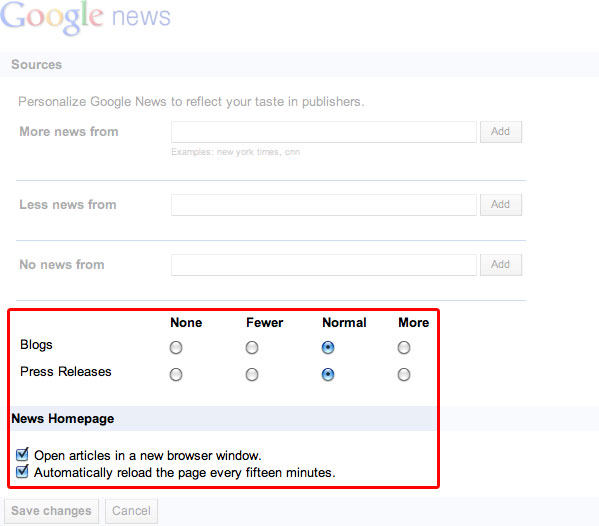
Task: Select Normal for Press Releases
Action: click(x=328, y=374)
